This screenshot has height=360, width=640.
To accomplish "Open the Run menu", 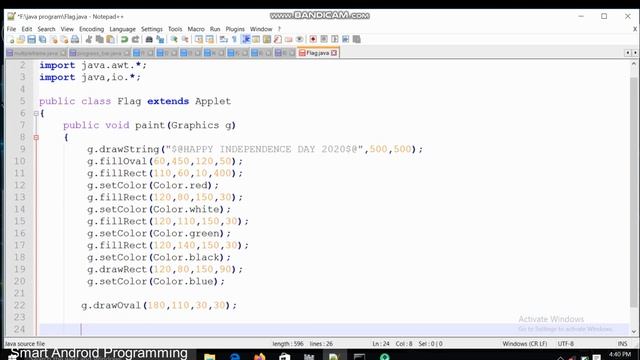I will [x=215, y=29].
